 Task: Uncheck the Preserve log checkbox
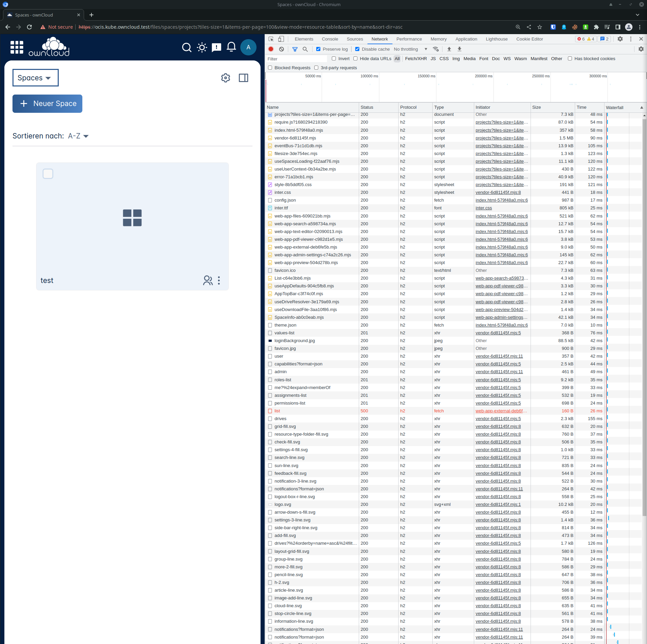coord(318,49)
